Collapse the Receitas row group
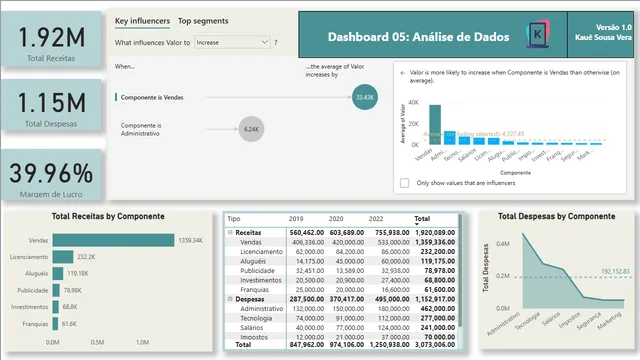Image resolution: width=640 pixels, height=360 pixels. 230,232
